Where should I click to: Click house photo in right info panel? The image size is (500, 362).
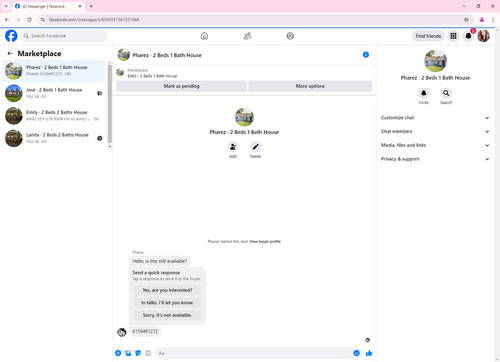[435, 61]
